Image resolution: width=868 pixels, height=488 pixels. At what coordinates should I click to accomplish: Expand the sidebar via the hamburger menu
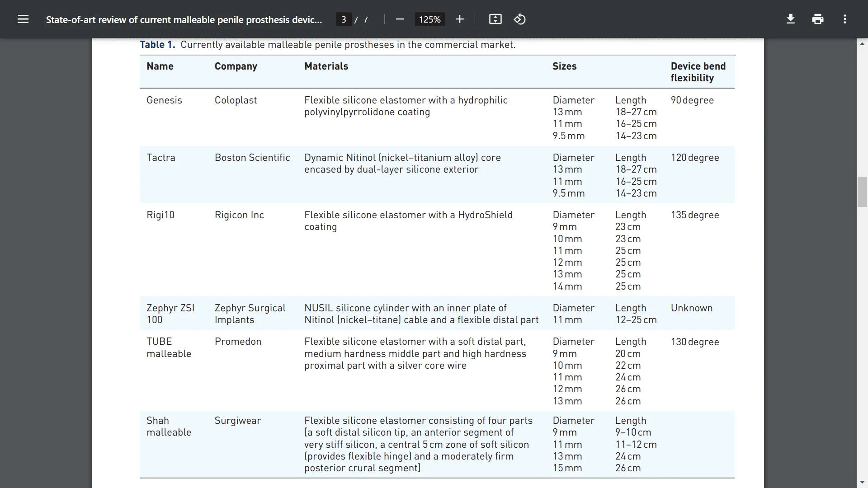pos(23,19)
